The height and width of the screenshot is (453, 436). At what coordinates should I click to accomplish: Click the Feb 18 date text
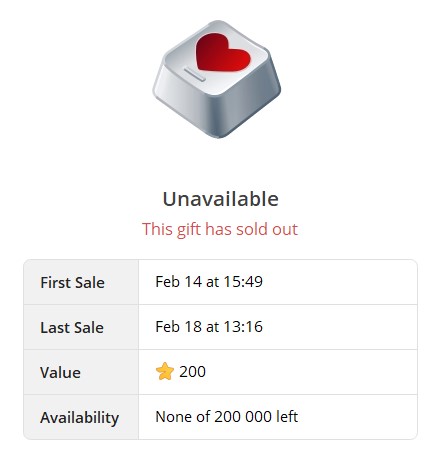178,327
